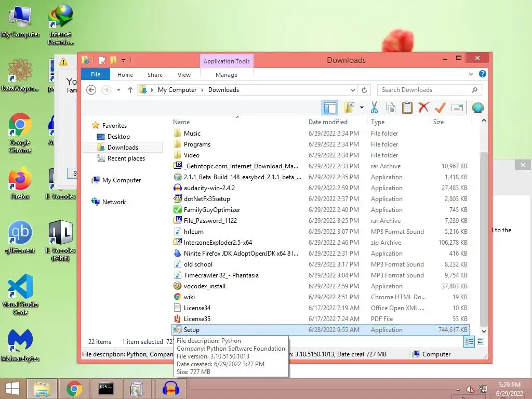This screenshot has height=399, width=532.
Task: Select Network in navigation pane
Action: point(114,202)
